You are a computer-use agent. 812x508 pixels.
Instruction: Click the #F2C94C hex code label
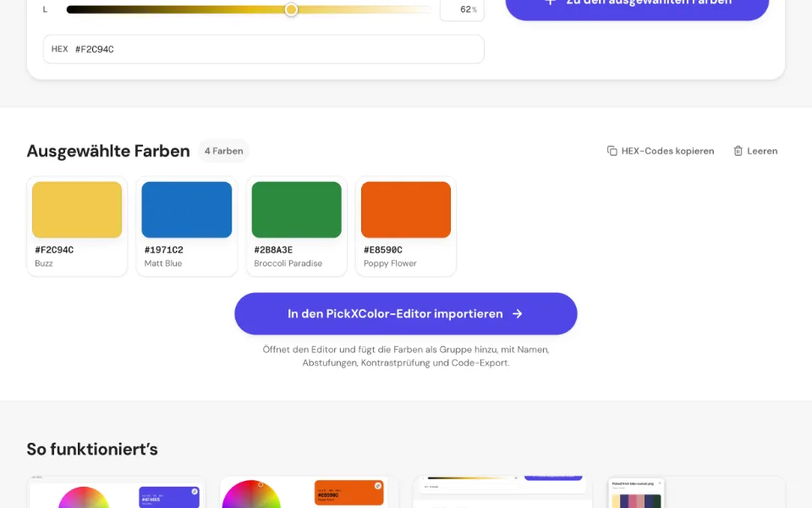tap(54, 250)
